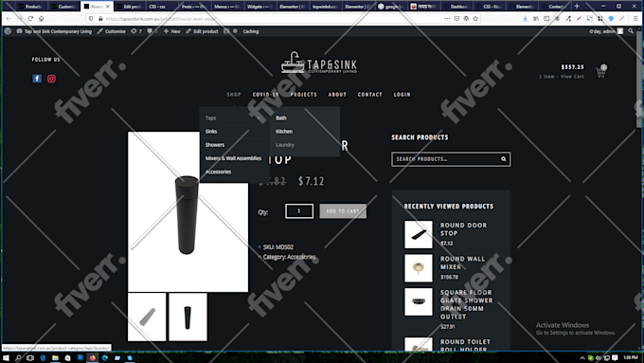Open Round Door Stop in recently viewed

coord(463,229)
